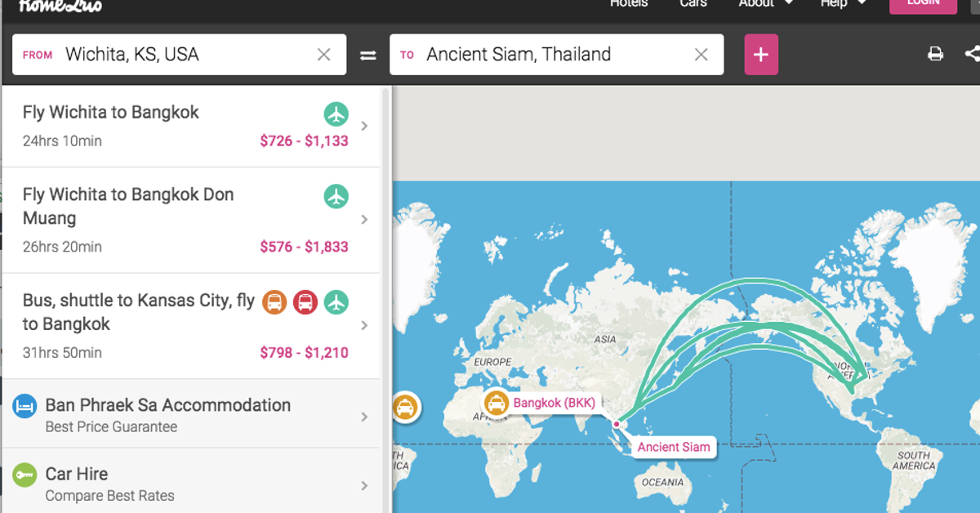Expand chevron for Car Hire
Screen dimensions: 980x513
[x=364, y=485]
